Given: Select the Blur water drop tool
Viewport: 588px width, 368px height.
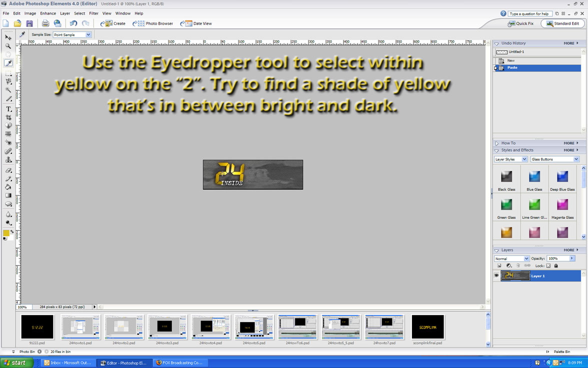Looking at the screenshot, I should point(8,214).
